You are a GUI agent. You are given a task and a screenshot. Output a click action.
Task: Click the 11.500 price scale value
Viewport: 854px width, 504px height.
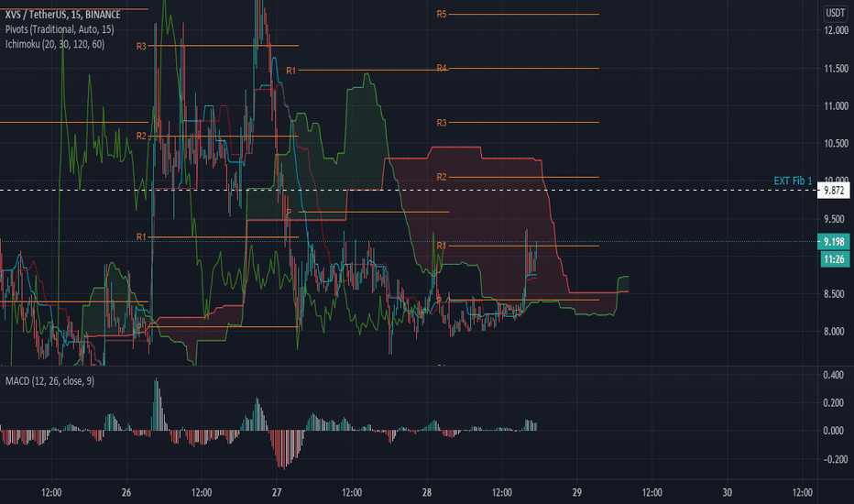click(836, 69)
